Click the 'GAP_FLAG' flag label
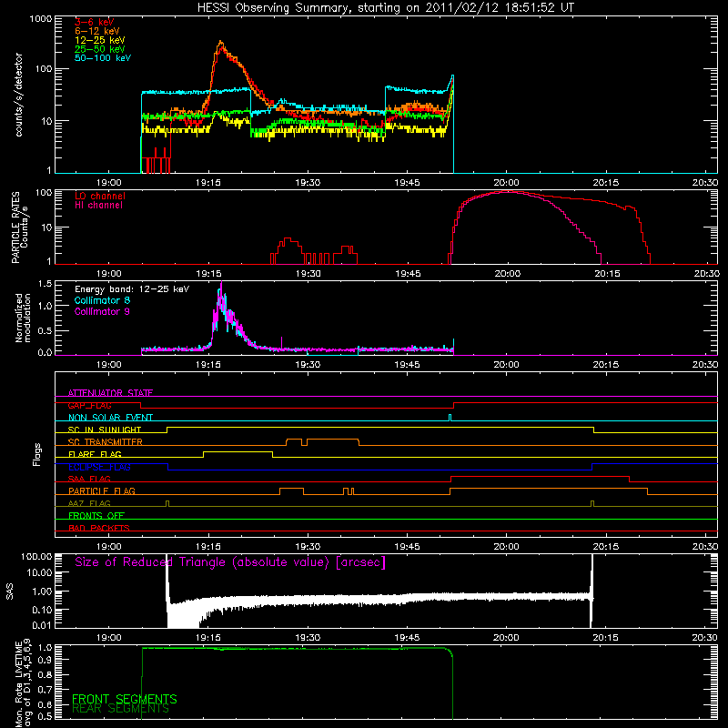The height and width of the screenshot is (728, 728). [89, 405]
